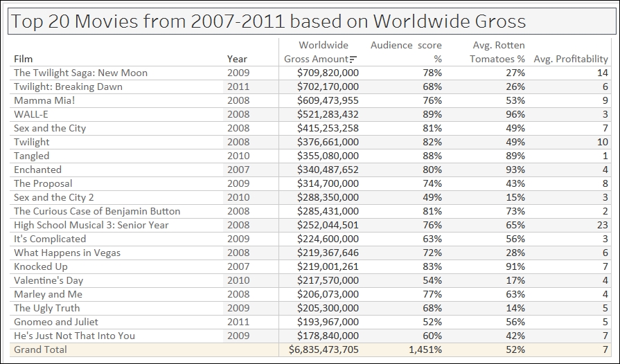Select The Twilight Saga: New Moon row

tap(310, 73)
